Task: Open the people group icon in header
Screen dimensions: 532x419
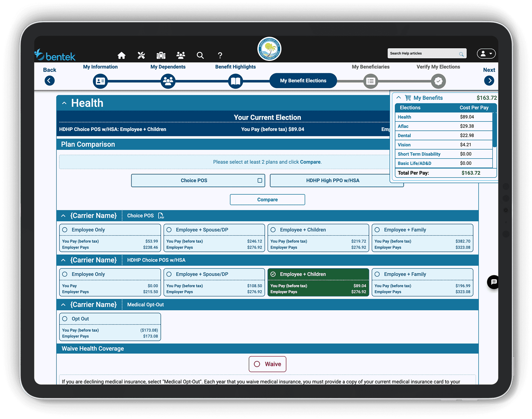Action: click(181, 55)
